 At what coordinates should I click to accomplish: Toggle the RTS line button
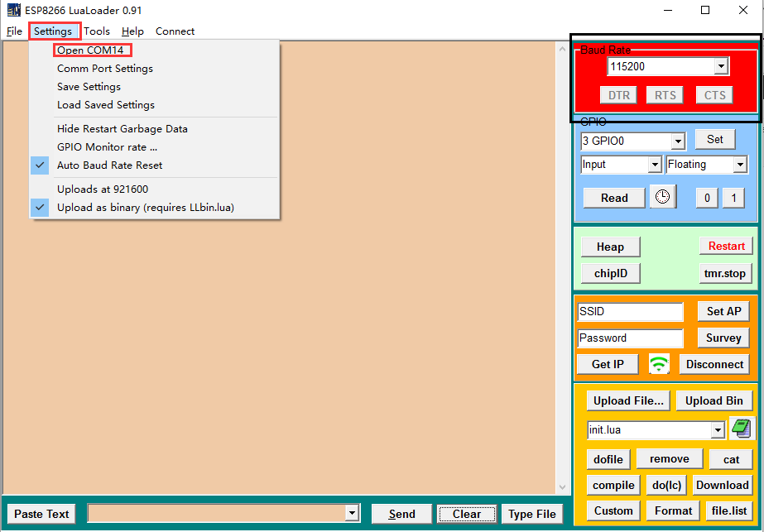[665, 95]
